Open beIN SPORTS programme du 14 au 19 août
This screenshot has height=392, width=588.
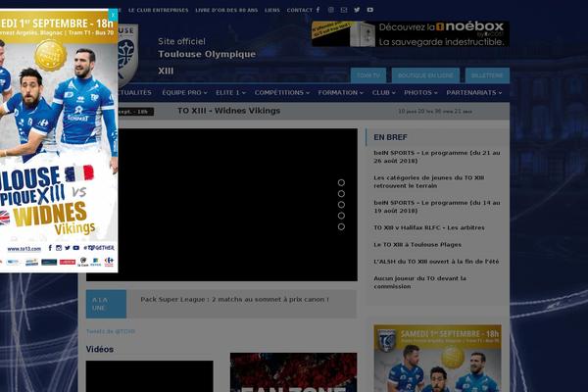pos(437,207)
